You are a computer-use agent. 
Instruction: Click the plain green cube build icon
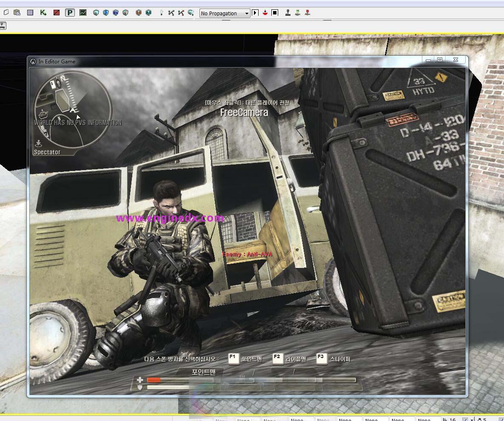[96, 12]
